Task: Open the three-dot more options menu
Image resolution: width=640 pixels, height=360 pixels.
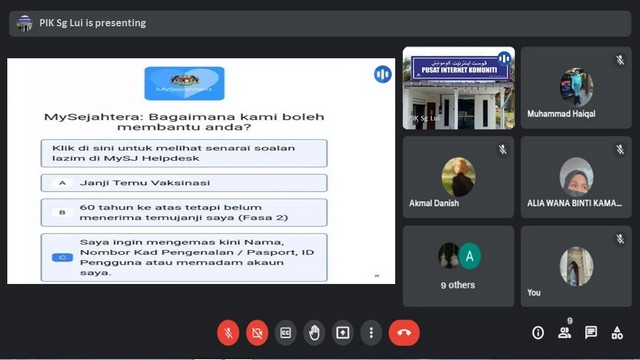Action: coord(371,333)
